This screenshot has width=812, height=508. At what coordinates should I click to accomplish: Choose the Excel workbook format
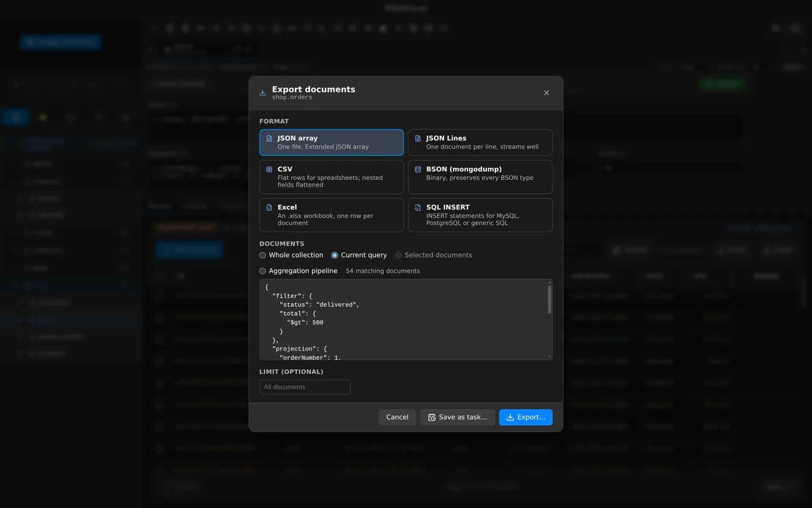coord(331,215)
